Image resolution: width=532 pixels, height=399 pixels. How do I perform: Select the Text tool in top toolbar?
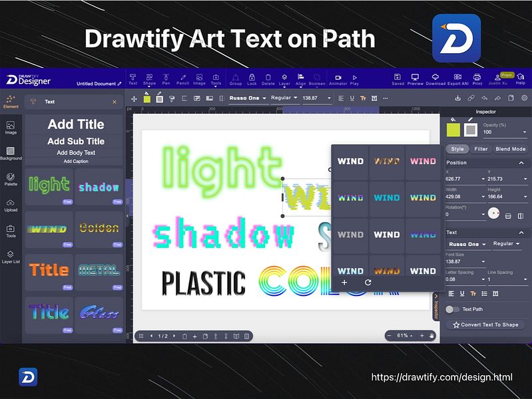(133, 80)
